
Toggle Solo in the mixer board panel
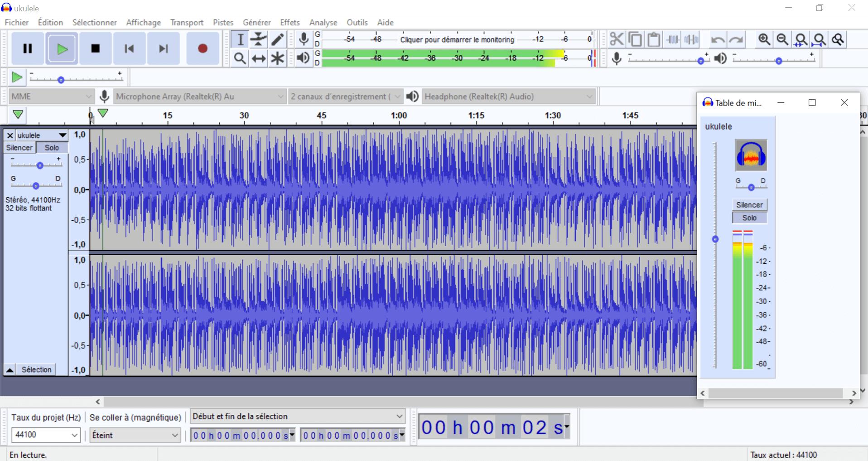coord(749,218)
